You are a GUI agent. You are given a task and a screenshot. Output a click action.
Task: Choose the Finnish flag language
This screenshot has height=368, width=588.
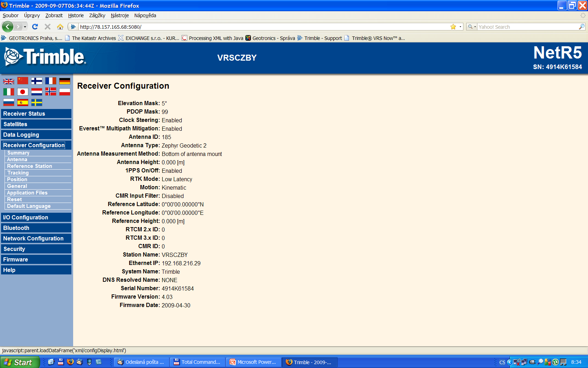(37, 81)
